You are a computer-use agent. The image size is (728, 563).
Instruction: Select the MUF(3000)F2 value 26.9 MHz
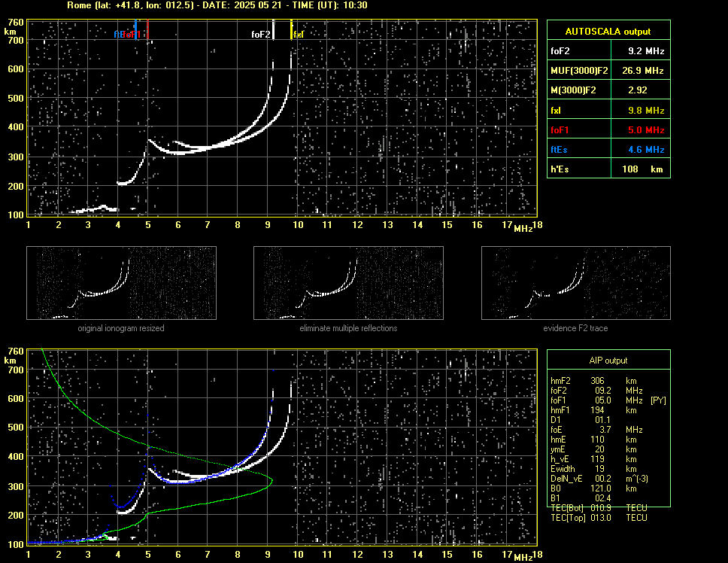coord(641,71)
